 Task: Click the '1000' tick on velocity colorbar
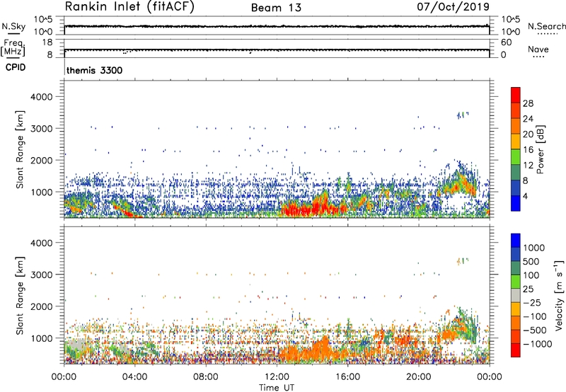(x=533, y=248)
